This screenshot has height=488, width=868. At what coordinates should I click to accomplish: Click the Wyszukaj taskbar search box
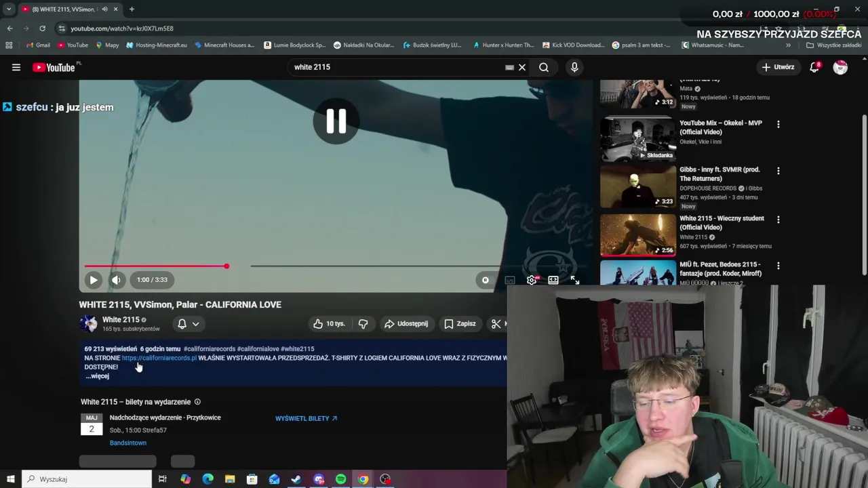coord(87,479)
